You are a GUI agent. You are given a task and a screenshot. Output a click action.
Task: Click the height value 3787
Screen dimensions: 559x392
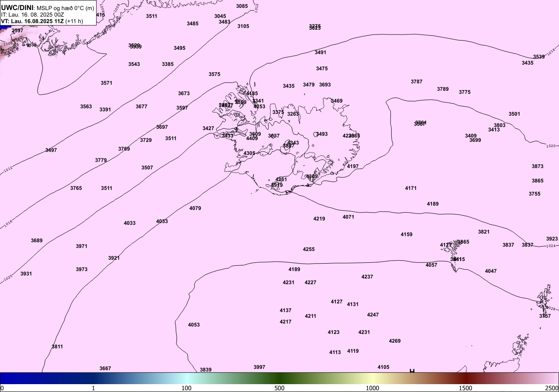[x=417, y=82]
